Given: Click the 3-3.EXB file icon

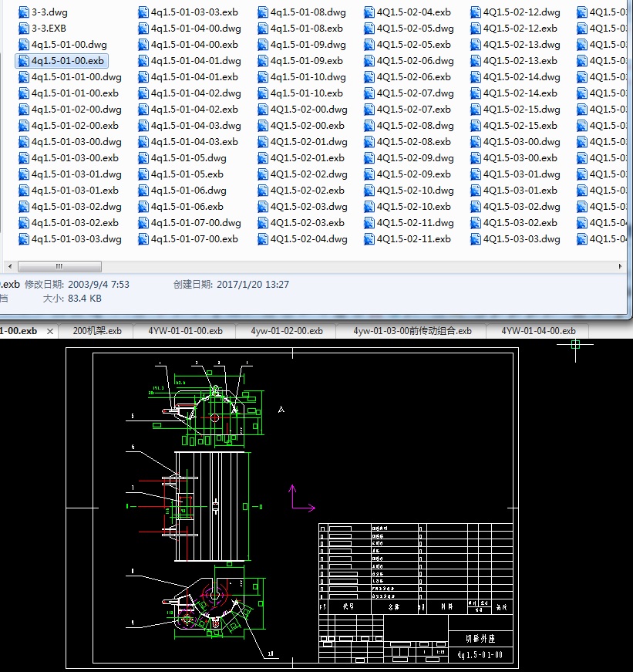Looking at the screenshot, I should pyautogui.click(x=23, y=29).
